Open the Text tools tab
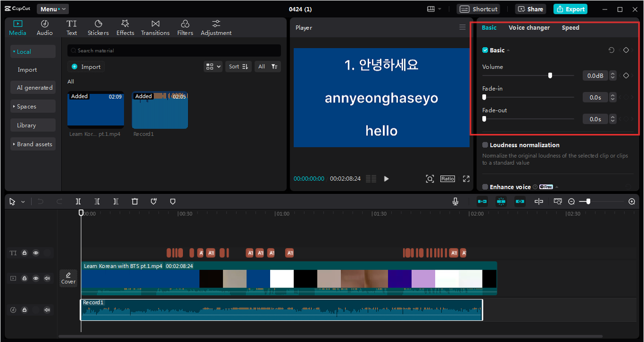Screen dimensions: 644x342 click(71, 28)
